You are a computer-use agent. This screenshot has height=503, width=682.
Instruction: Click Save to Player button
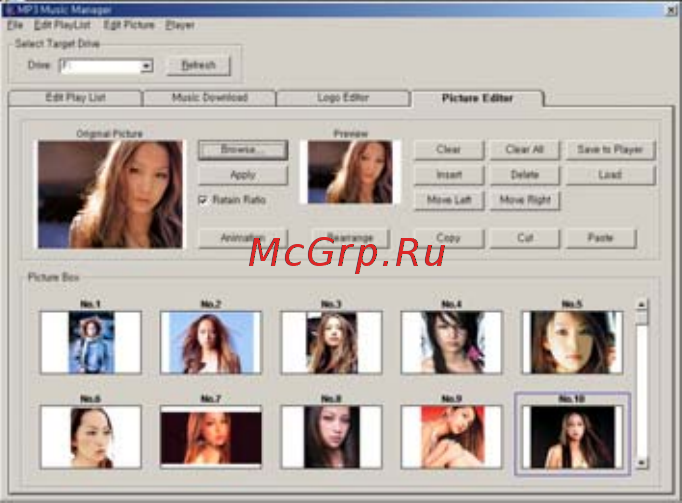(610, 150)
